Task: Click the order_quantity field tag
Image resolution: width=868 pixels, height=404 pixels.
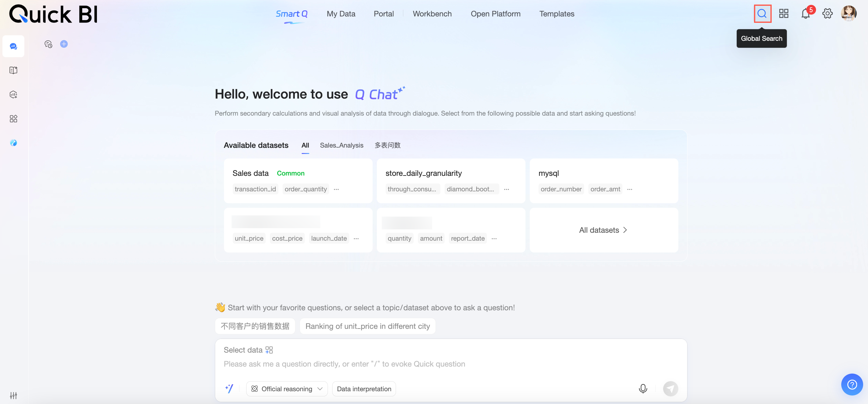Action: click(x=306, y=189)
